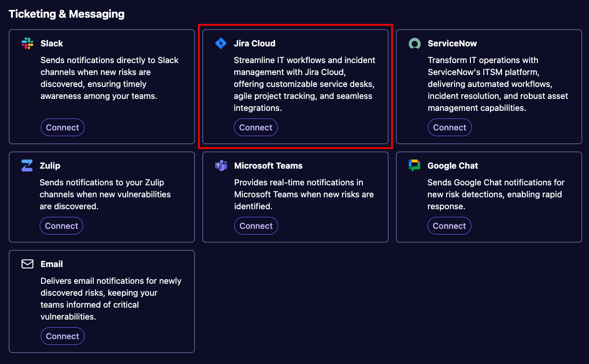Screen dimensions: 589x364
Task: Click the Ticketing & Messaging heading
Action: click(x=66, y=14)
